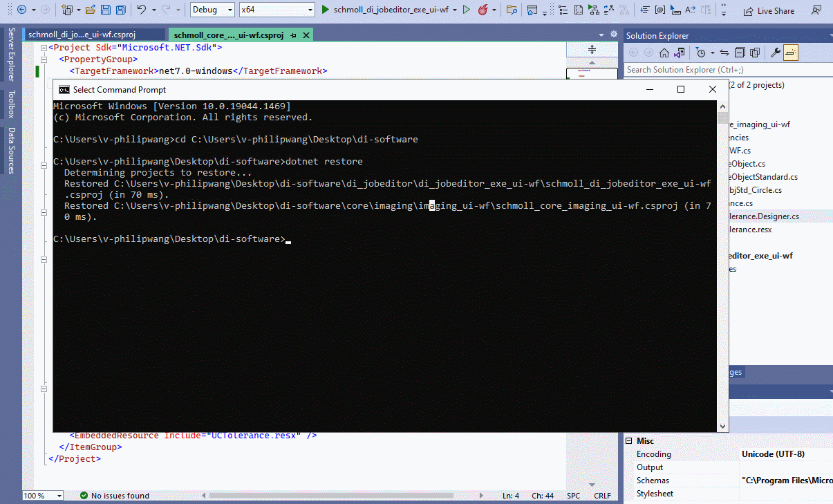Start schmoll_di_jobeditor_exe_ui-wf with green play button
Viewport: 833px width, 504px height.
click(325, 10)
